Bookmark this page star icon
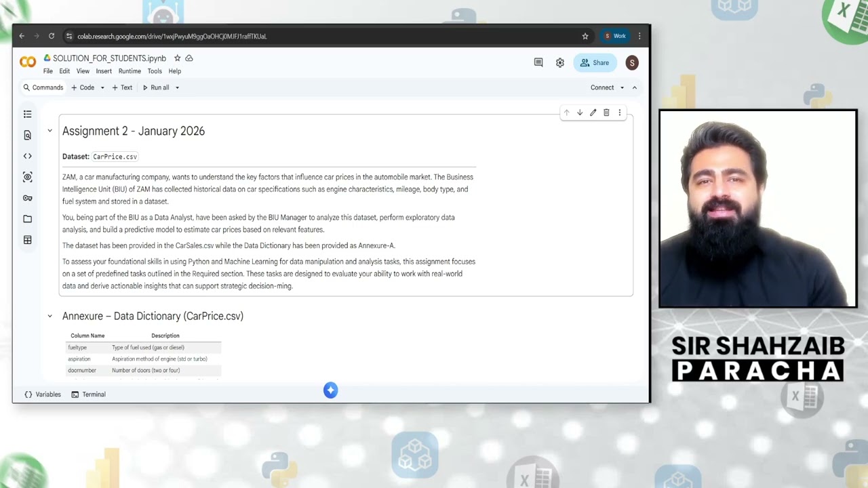868x488 pixels. pos(585,36)
